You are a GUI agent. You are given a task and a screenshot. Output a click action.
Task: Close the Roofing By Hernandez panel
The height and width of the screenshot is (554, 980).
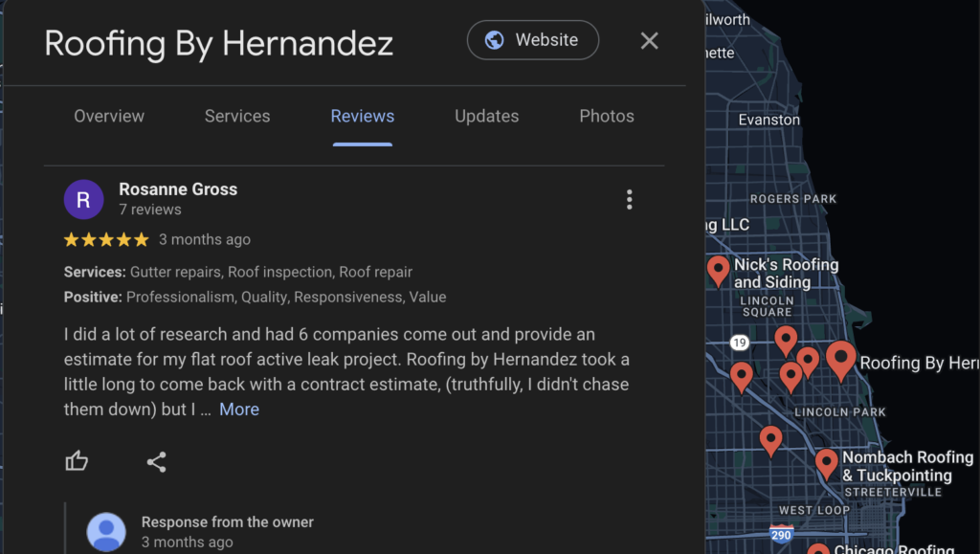(x=650, y=40)
